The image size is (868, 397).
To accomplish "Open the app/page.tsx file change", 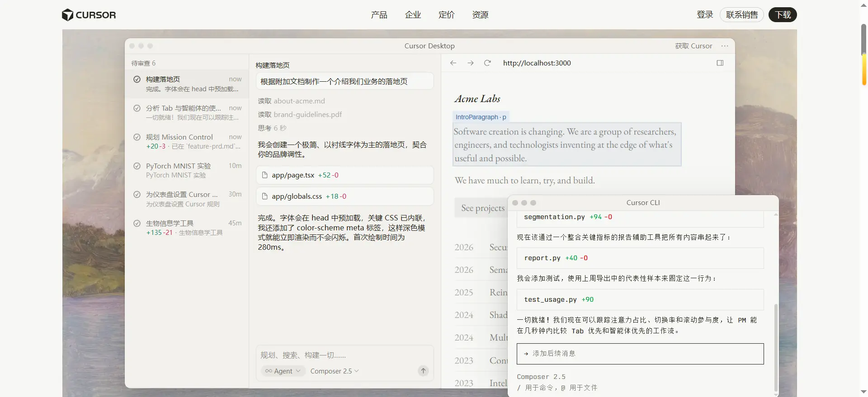I will (x=345, y=175).
